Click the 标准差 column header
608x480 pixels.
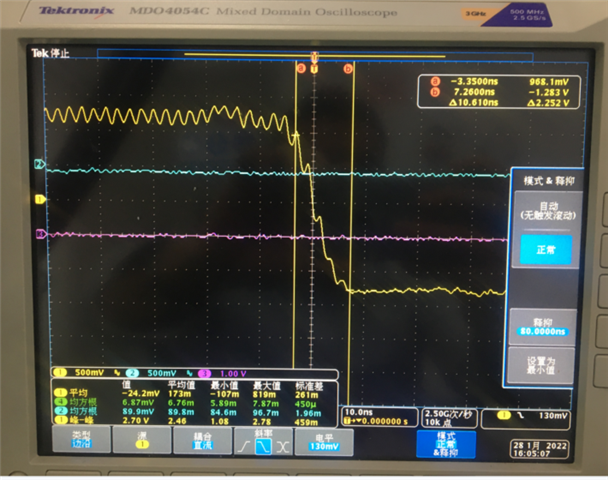pos(309,386)
